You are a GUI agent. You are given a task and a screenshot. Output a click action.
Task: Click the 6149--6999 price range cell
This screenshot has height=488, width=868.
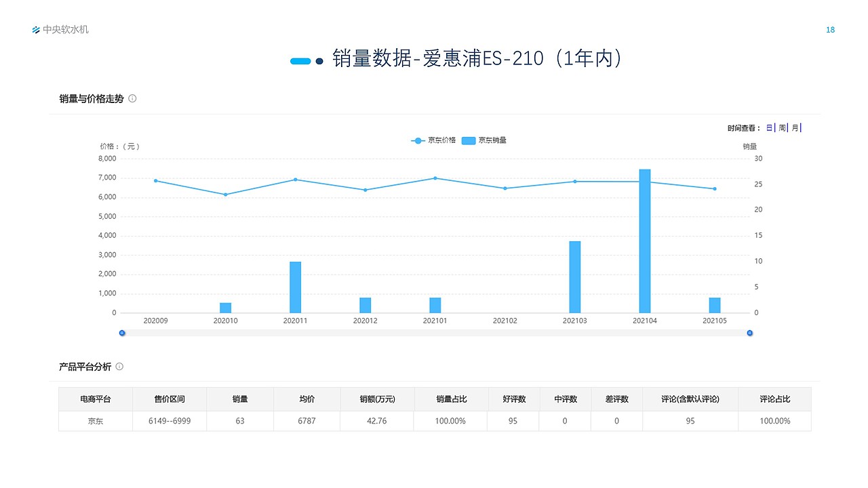point(170,421)
